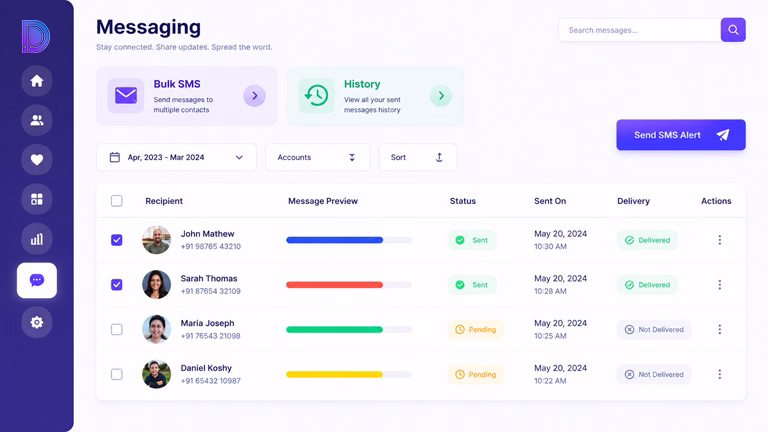Image resolution: width=768 pixels, height=432 pixels.
Task: Open the dashboard grid sidebar icon
Action: 37,199
